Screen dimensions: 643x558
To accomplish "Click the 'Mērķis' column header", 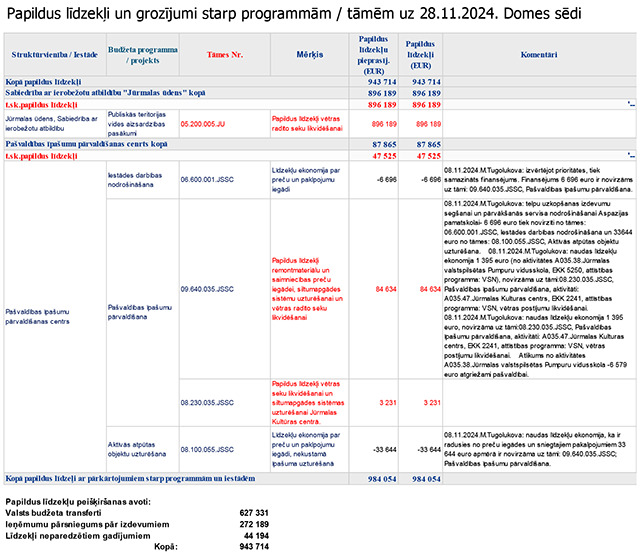I will pos(310,54).
